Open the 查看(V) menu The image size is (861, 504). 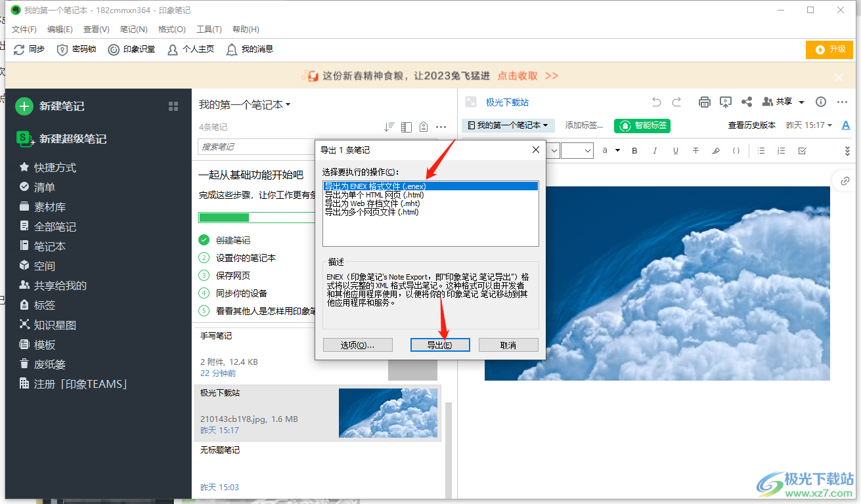pyautogui.click(x=97, y=30)
